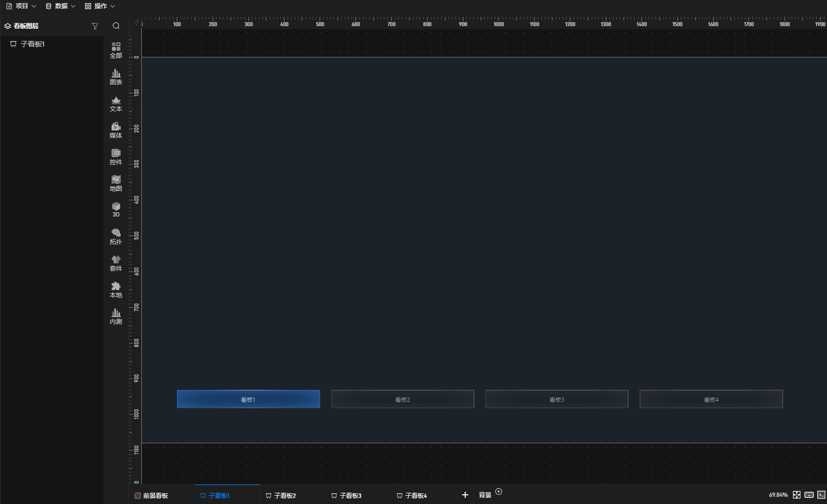827x504 pixels.
Task: Open the 控件 controls category
Action: point(116,157)
